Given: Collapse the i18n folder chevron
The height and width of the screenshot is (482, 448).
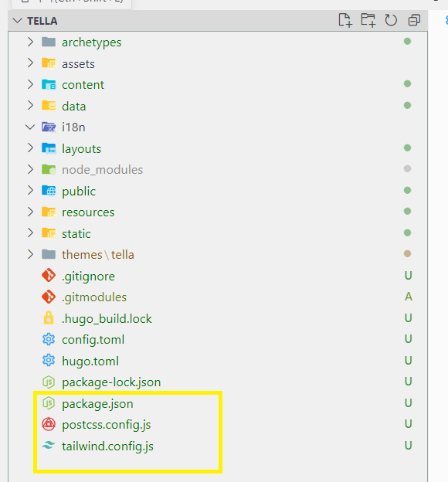Looking at the screenshot, I should point(30,127).
